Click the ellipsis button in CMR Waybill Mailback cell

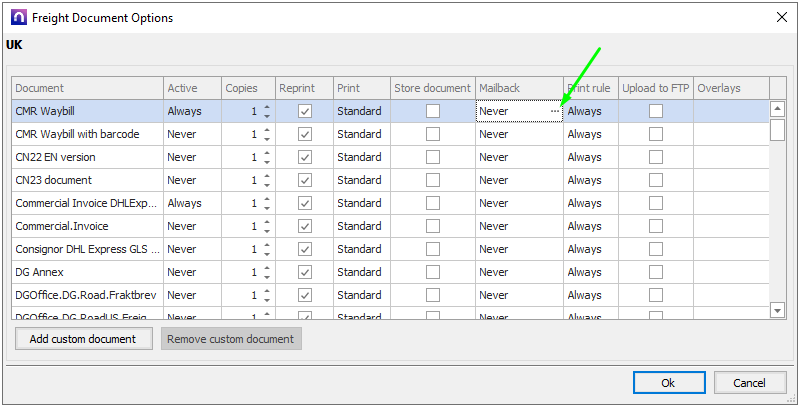555,111
